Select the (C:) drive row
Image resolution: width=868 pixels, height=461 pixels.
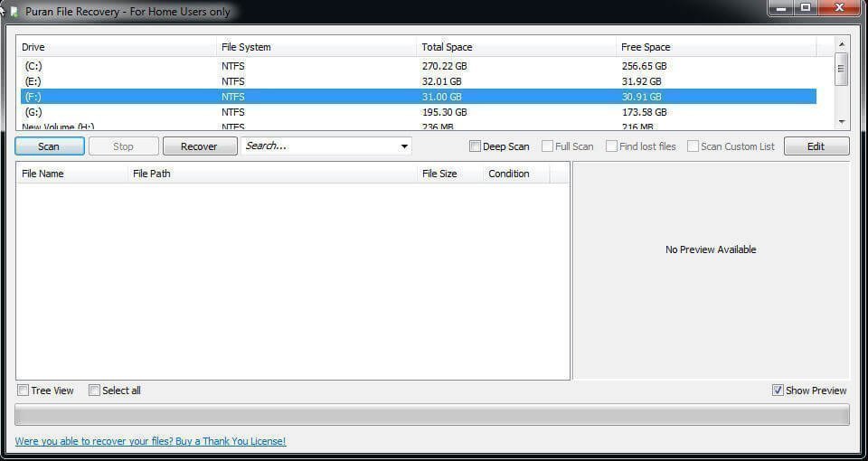click(x=418, y=66)
